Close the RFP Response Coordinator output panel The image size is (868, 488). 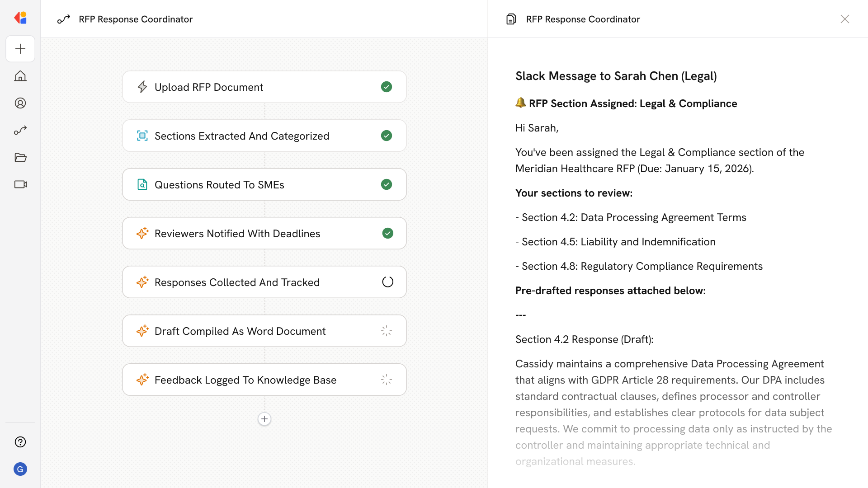pos(844,19)
